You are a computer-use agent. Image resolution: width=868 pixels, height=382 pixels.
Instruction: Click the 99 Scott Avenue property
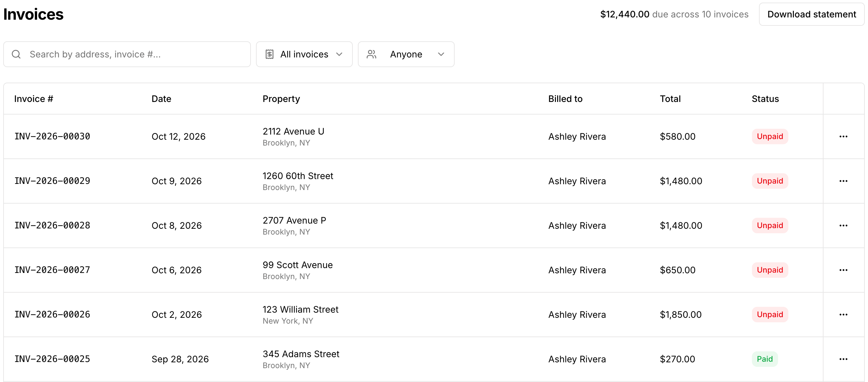pos(298,265)
